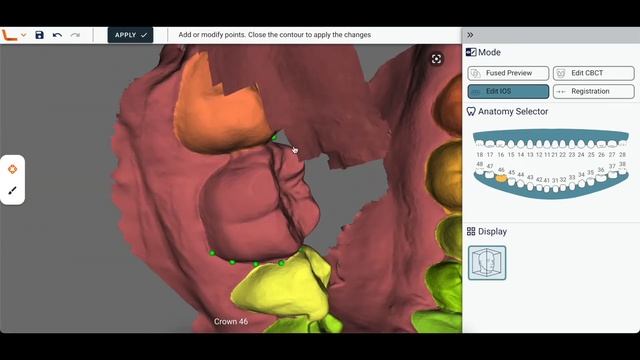The image size is (640, 360).
Task: Open the orange jaw tool dropdown arrow
Action: click(x=24, y=35)
